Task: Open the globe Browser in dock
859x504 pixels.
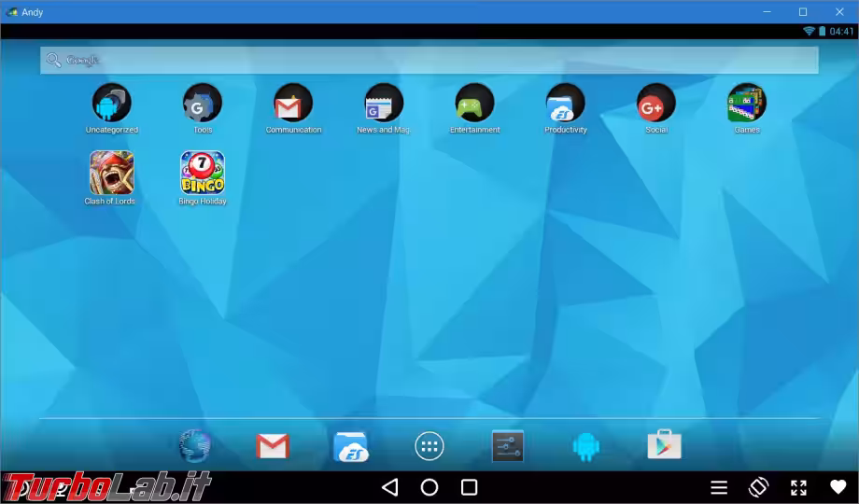Action: click(195, 446)
